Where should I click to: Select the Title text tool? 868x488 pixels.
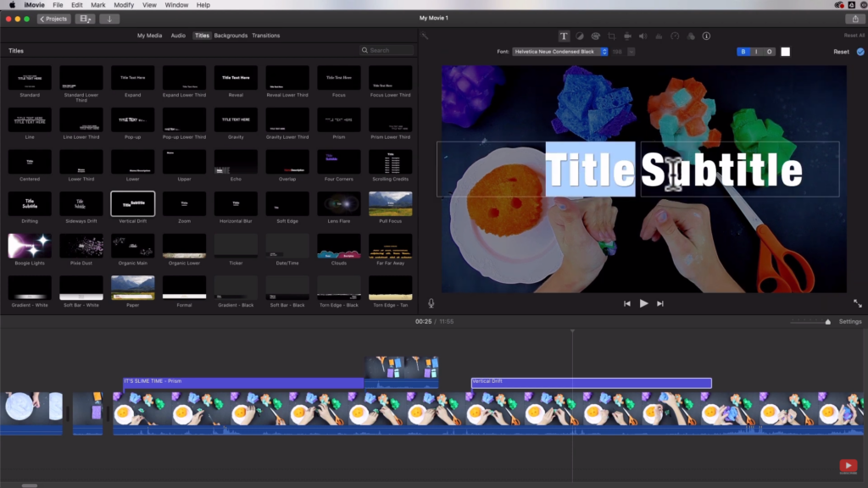tap(564, 36)
